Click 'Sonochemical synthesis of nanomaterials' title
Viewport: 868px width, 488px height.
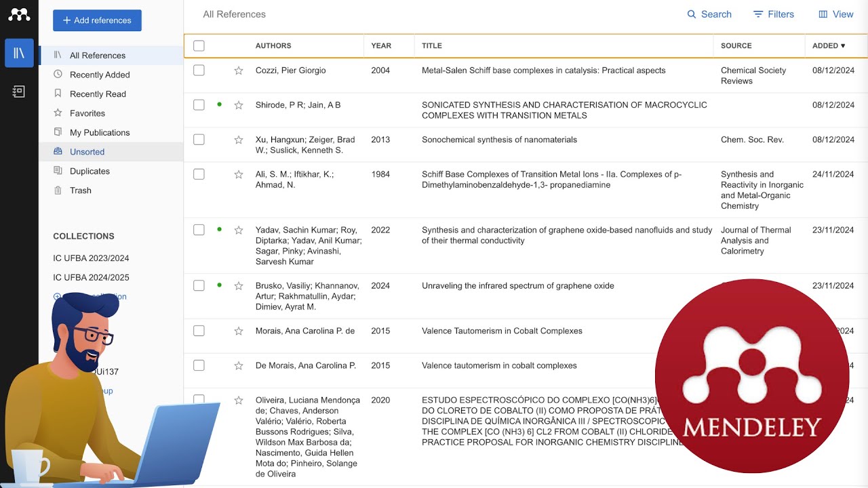coord(499,140)
